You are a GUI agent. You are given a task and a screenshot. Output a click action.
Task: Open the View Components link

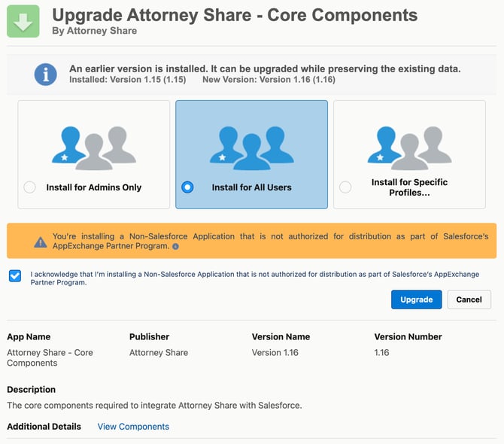click(x=133, y=427)
